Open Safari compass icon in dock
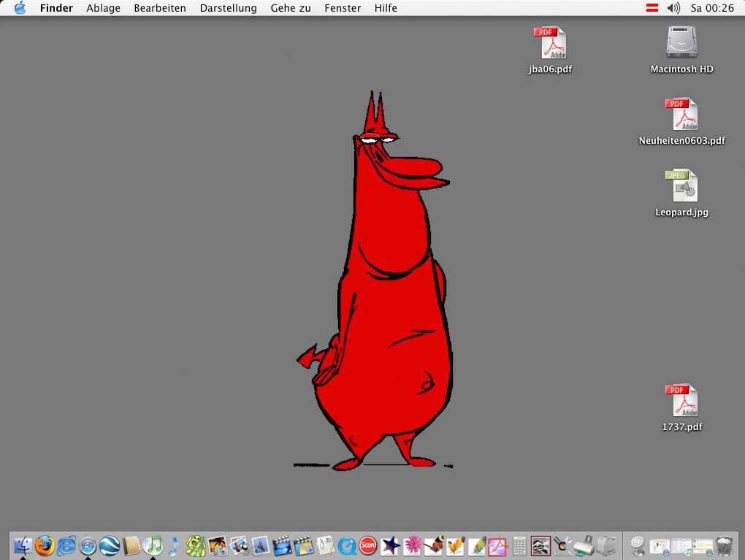Screen dimensions: 745x560 (88, 545)
